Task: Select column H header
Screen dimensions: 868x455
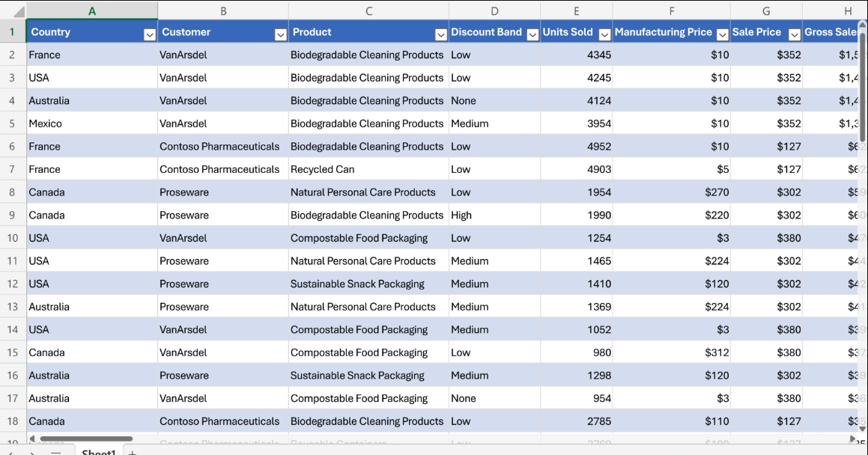Action: (835, 11)
